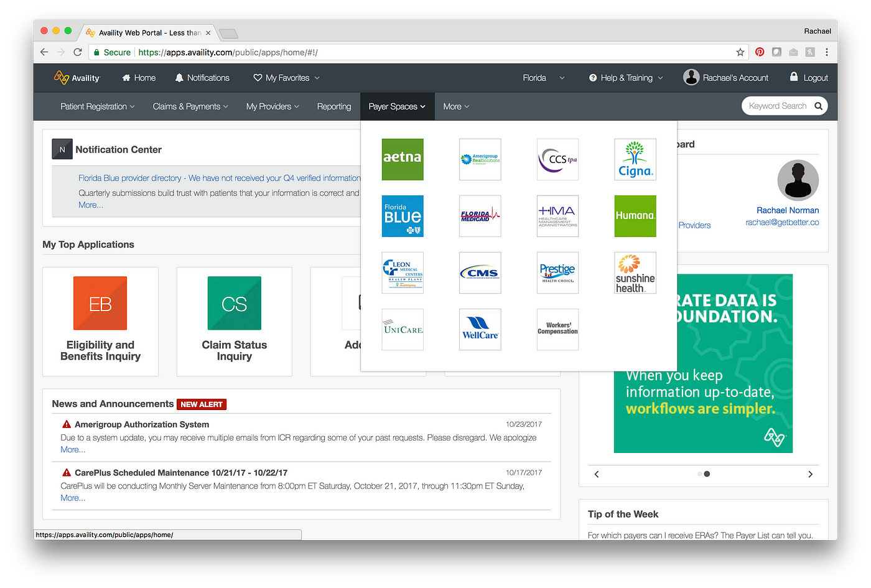Select Leon Medical Centers payer tile
The width and height of the screenshot is (871, 588).
403,273
